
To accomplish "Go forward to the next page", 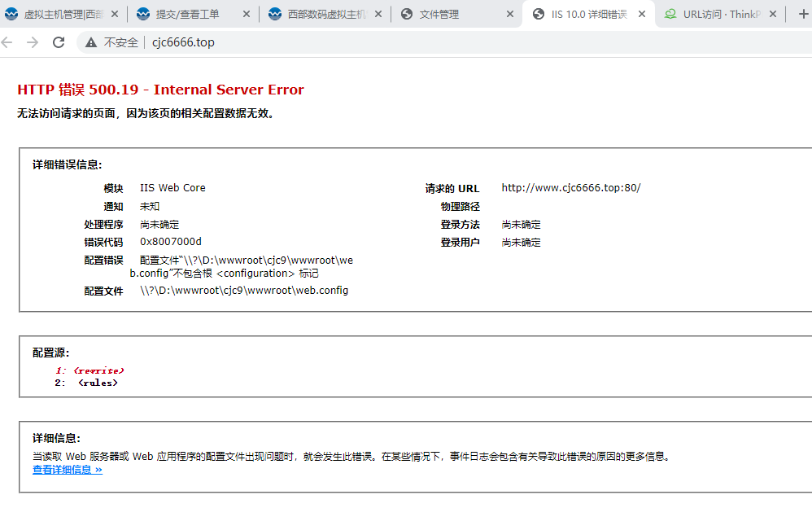I will [x=33, y=42].
